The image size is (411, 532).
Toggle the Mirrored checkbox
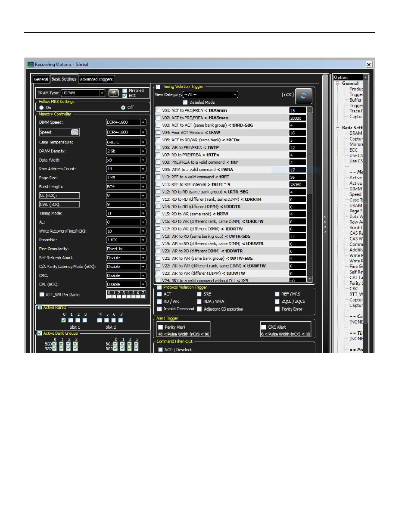pyautogui.click(x=125, y=90)
